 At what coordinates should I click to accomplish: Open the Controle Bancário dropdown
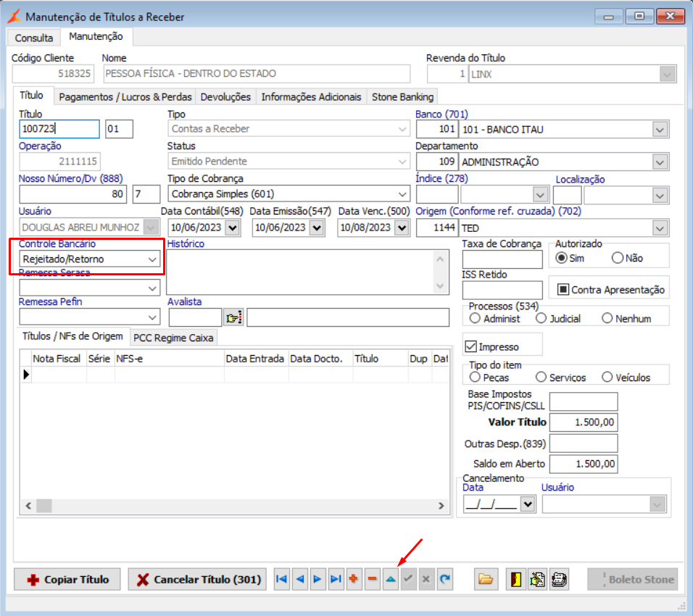click(x=152, y=259)
